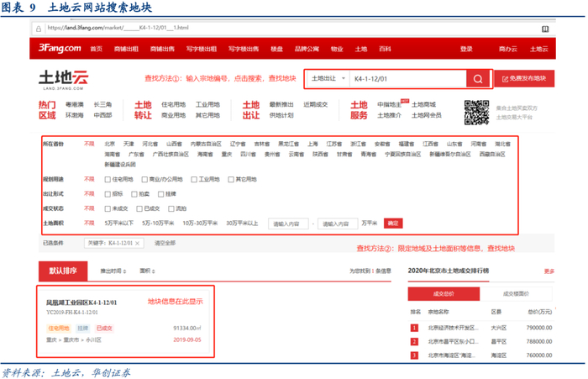Choose the 10万-30万平米 area option
Viewport: 588px width, 379px height.
point(200,224)
